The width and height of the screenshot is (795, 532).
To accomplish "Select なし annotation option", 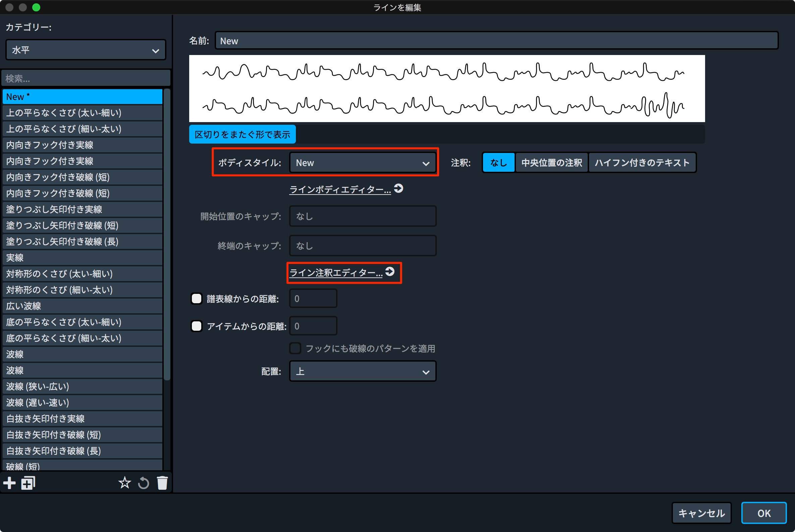I will (x=498, y=162).
